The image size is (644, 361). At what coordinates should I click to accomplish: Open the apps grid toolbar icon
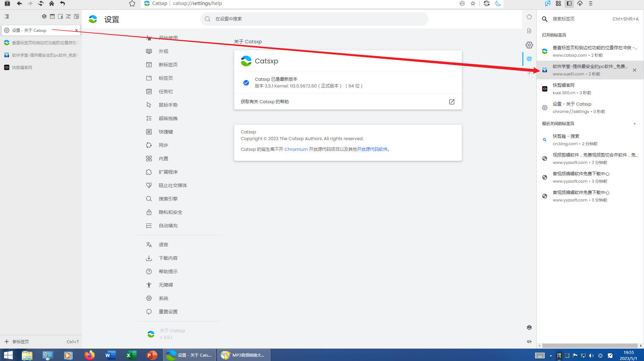point(558,3)
